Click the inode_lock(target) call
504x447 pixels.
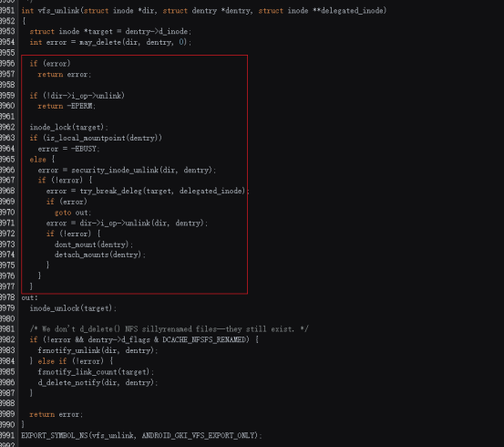click(67, 127)
